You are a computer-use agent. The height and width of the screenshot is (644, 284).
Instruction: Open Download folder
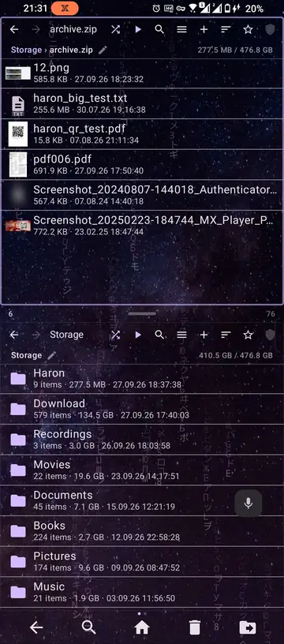(142, 409)
